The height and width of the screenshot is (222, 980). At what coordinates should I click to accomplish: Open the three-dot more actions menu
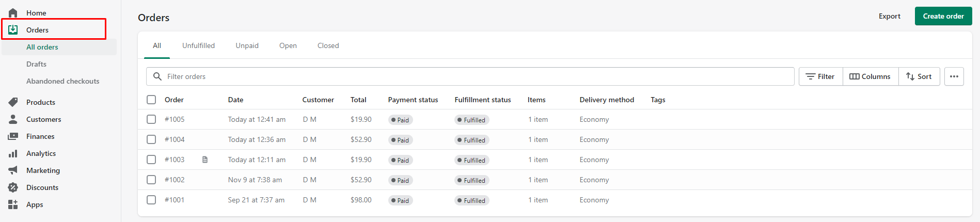[x=954, y=76]
